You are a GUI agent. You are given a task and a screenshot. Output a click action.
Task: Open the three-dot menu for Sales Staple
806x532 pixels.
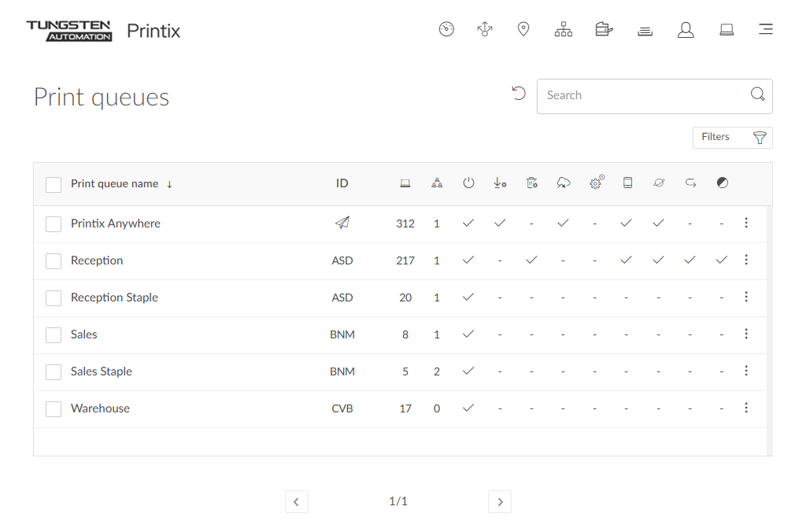pyautogui.click(x=746, y=371)
